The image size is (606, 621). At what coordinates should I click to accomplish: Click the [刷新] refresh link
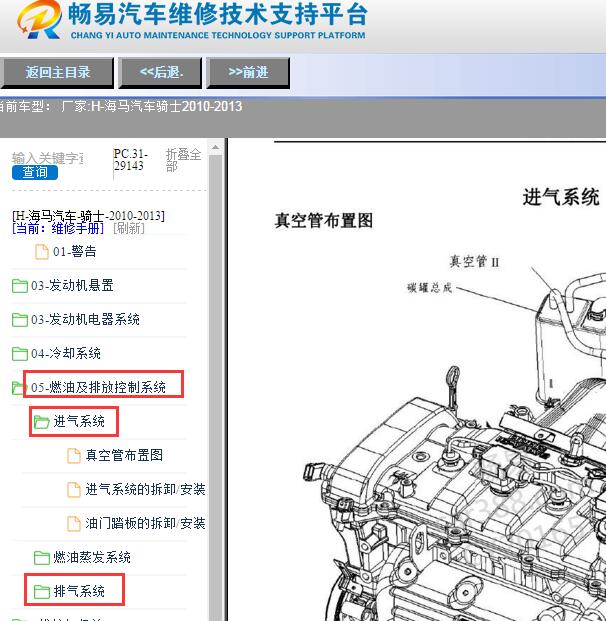(x=129, y=229)
